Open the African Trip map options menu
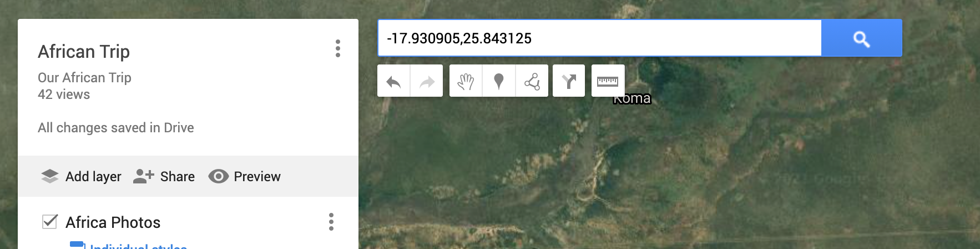 coord(337,48)
